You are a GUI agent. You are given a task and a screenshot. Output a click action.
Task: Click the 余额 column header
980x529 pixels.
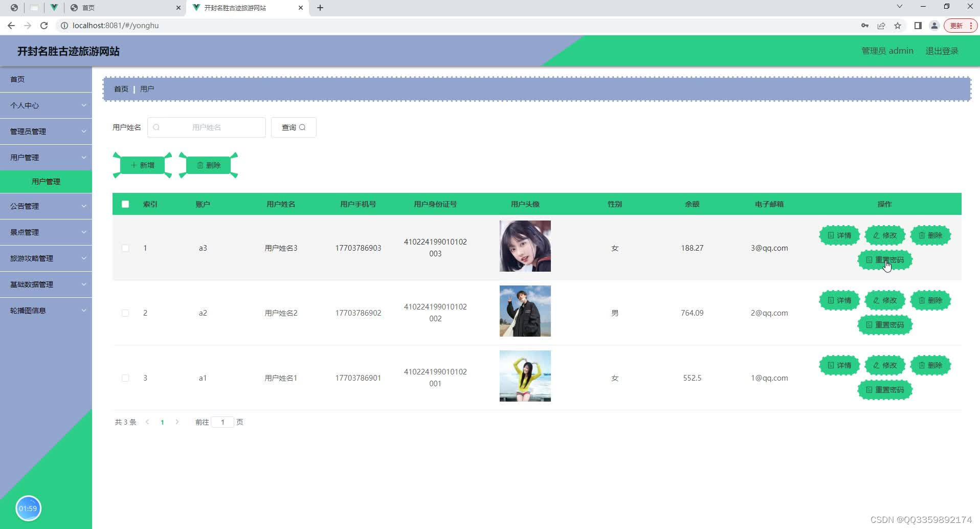692,204
